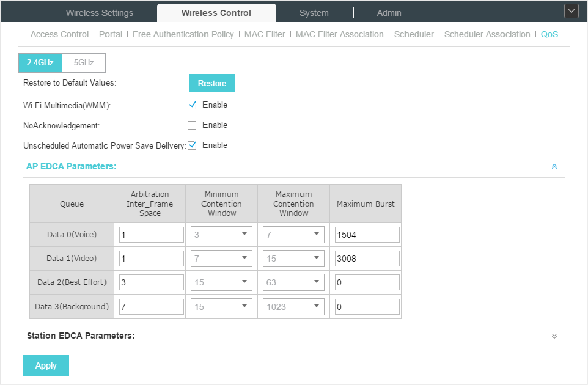Click Arbitration Inter_Frame Space field for Best Effort
This screenshot has width=588, height=385.
click(x=152, y=282)
